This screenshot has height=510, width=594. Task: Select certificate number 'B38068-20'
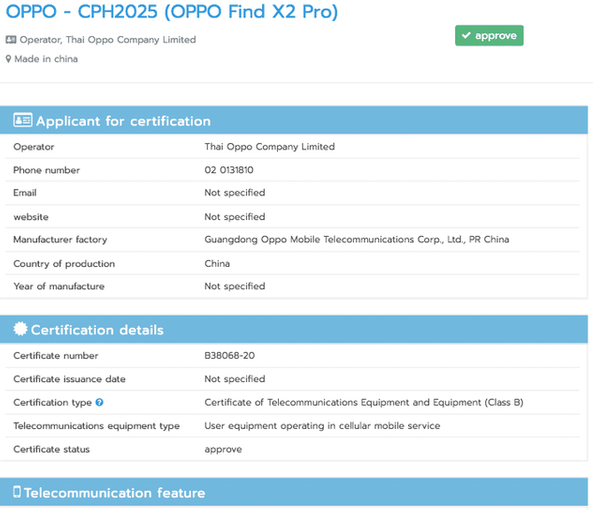(230, 355)
